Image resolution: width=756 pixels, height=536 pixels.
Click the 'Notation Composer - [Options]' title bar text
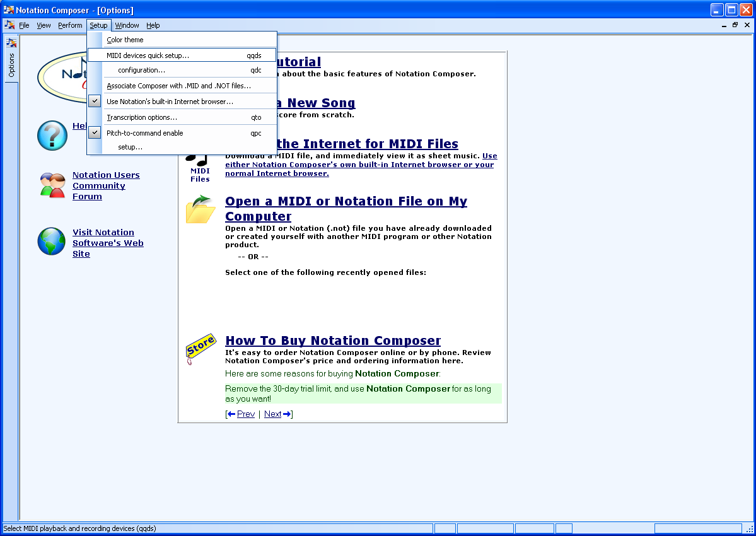click(75, 10)
